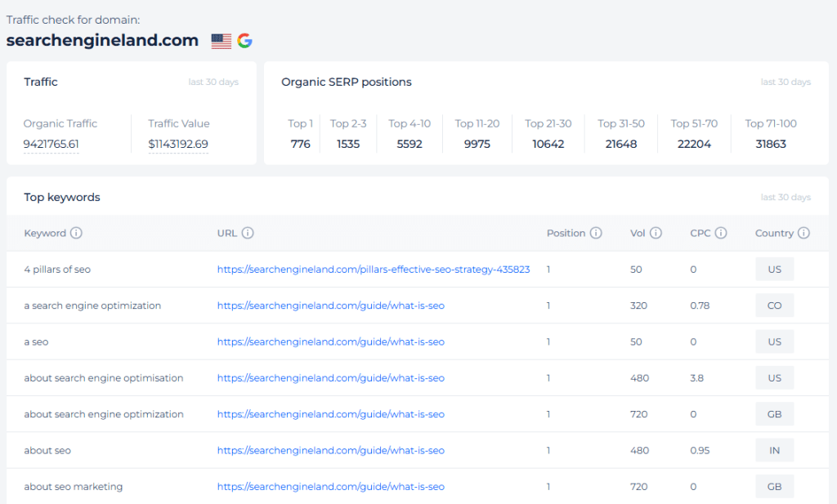The width and height of the screenshot is (837, 504).
Task: Open the Top 71-100 positions category
Action: [x=771, y=133]
